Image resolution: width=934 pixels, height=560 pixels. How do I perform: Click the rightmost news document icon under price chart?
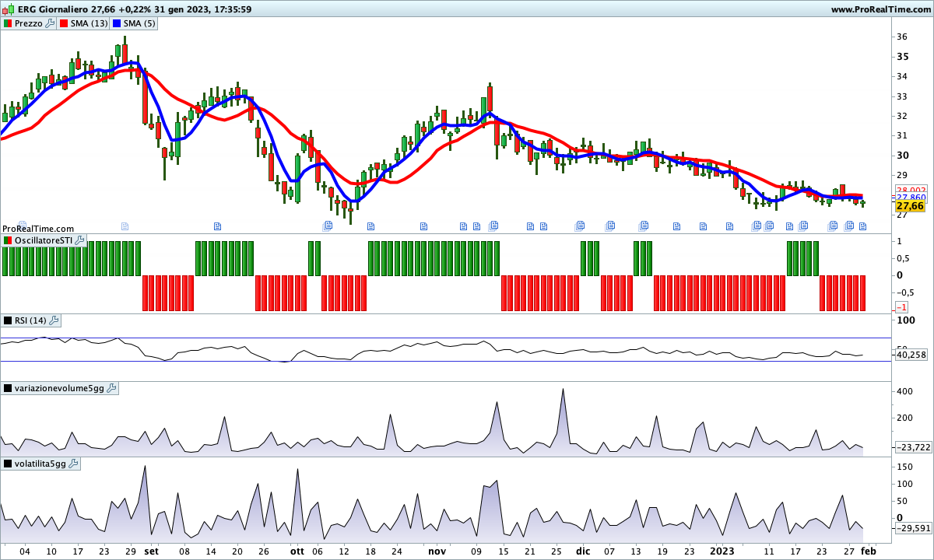pyautogui.click(x=862, y=226)
